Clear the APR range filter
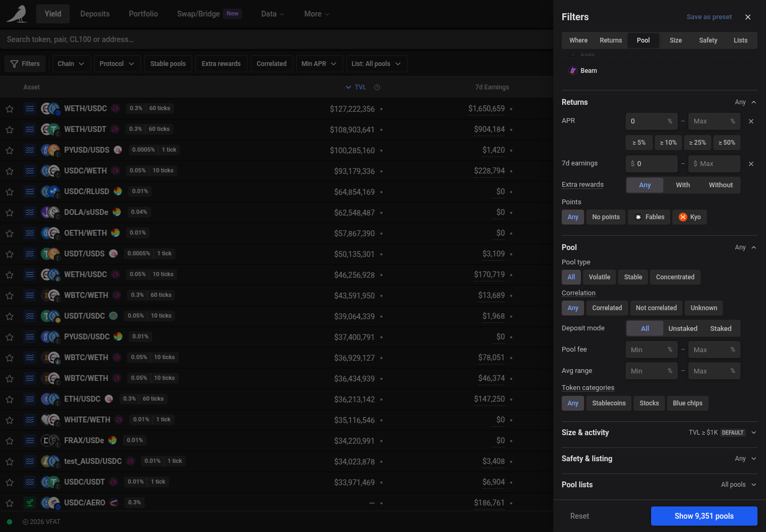The width and height of the screenshot is (766, 532). (x=751, y=121)
